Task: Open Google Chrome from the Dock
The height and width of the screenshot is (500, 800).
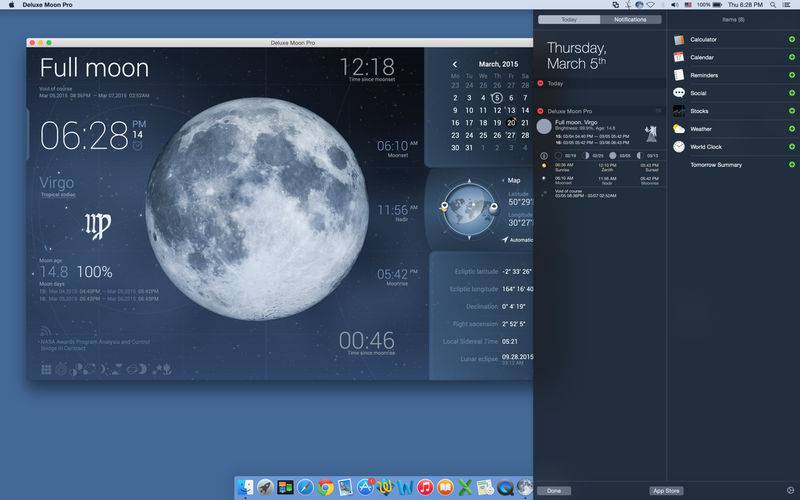Action: (x=325, y=487)
